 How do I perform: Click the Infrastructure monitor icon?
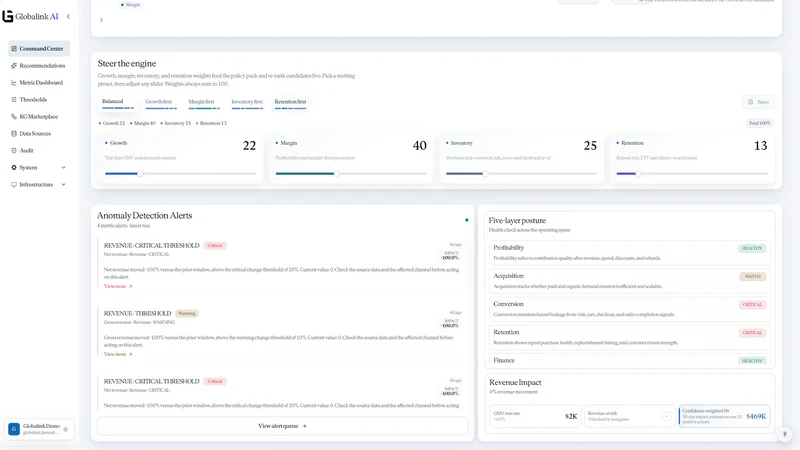[14, 185]
